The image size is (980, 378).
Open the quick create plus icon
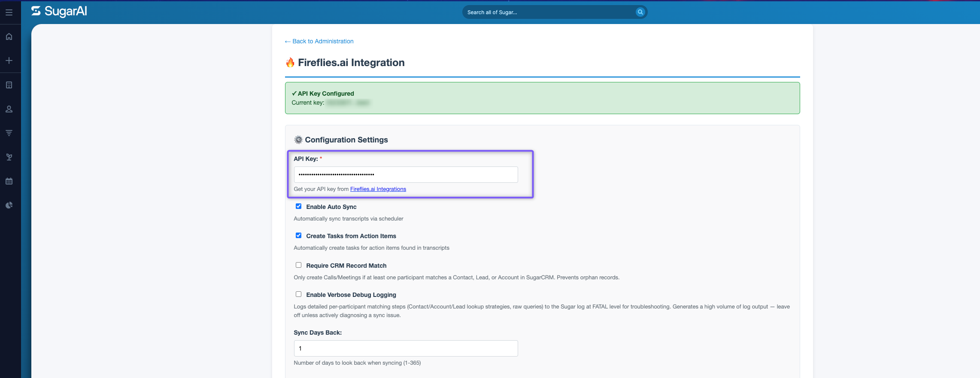point(9,60)
